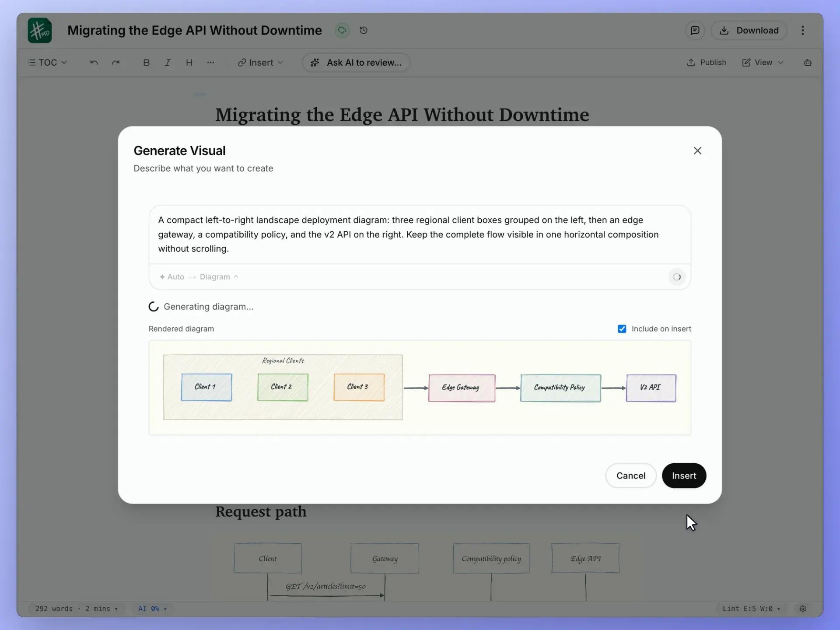
Task: Click the document title in the header
Action: point(195,30)
